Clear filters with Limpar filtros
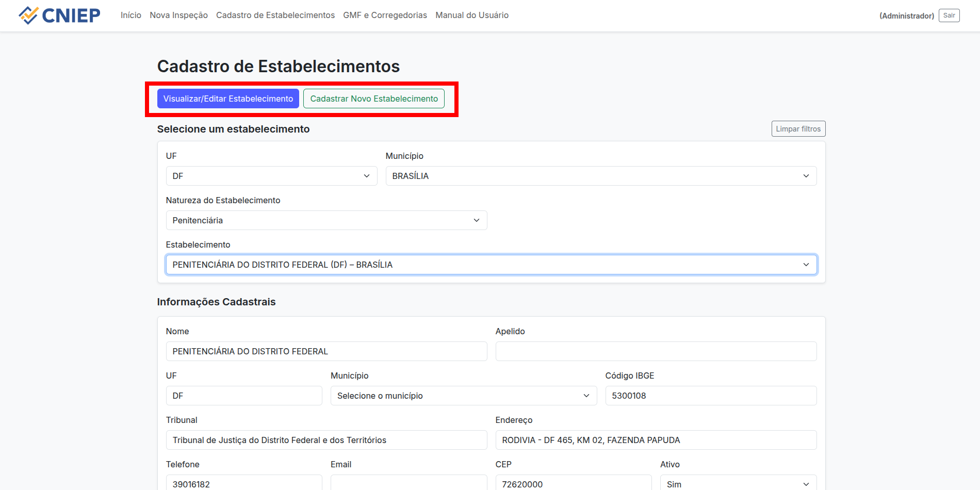980x490 pixels. (798, 129)
